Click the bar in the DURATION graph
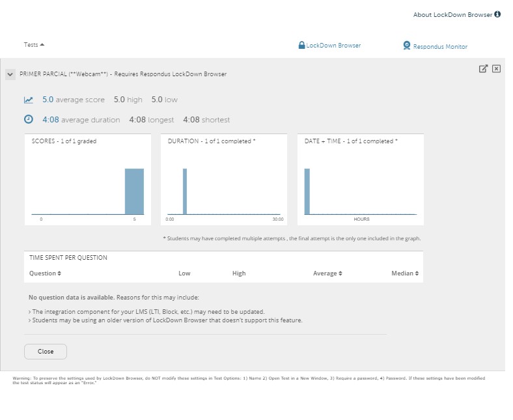513x420 pixels. [184, 191]
